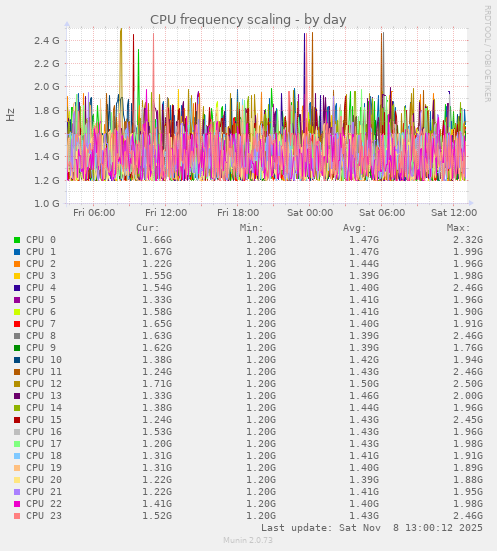Click the 'CPU 15' legend label
This screenshot has height=551, width=497.
pos(44,420)
